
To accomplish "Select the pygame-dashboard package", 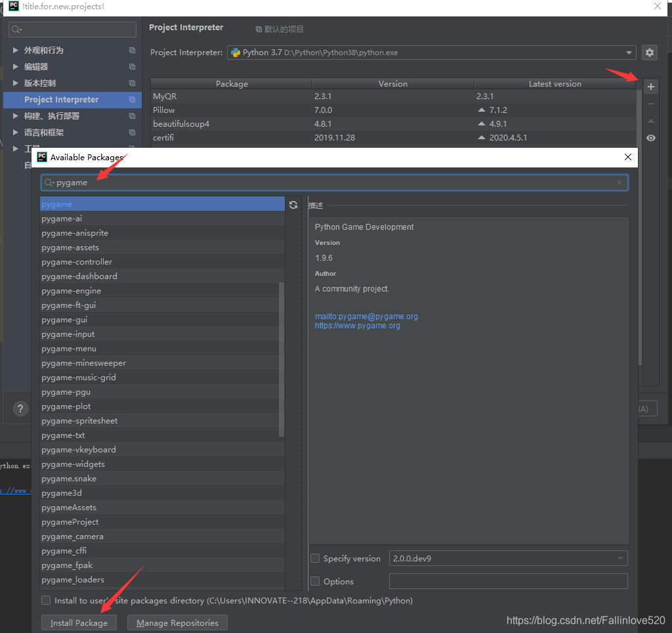I will 163,276.
